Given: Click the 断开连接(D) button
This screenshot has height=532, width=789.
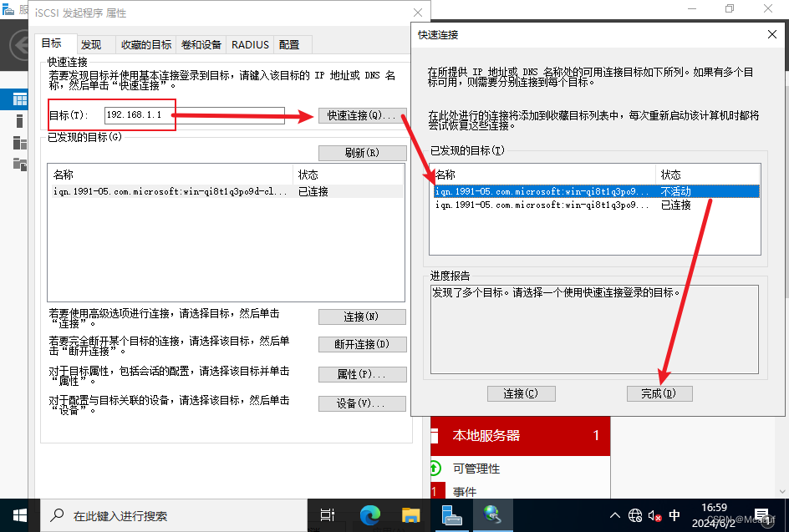Looking at the screenshot, I should tap(362, 344).
